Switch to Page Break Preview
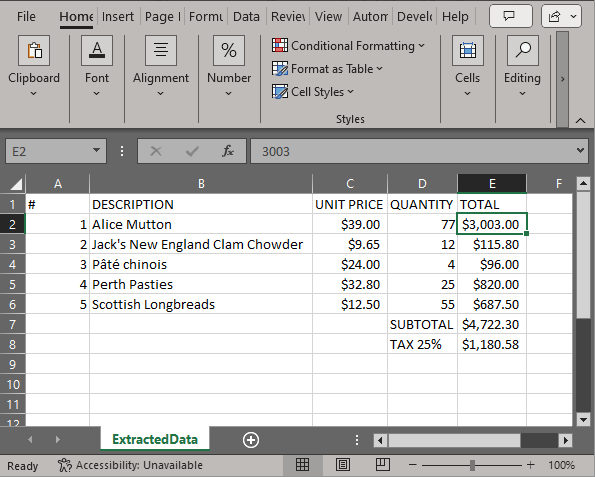The image size is (595, 477). pos(382,464)
